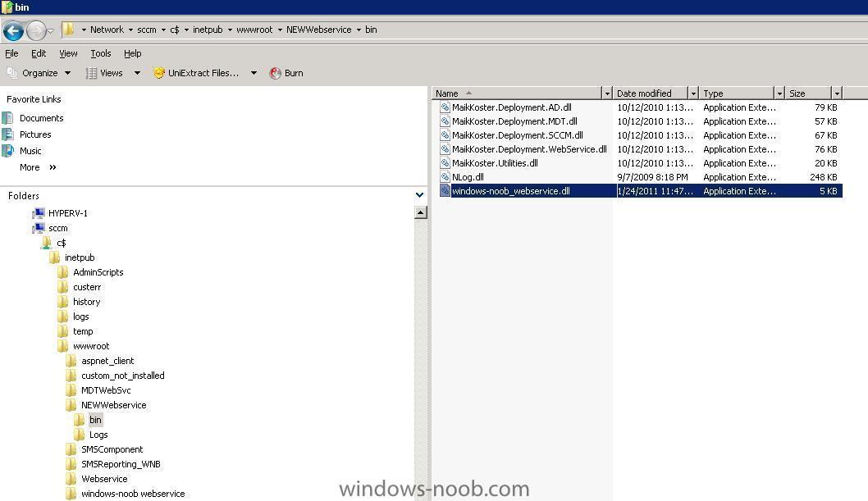The width and height of the screenshot is (868, 501).
Task: Open Documents favorite link
Action: click(42, 118)
